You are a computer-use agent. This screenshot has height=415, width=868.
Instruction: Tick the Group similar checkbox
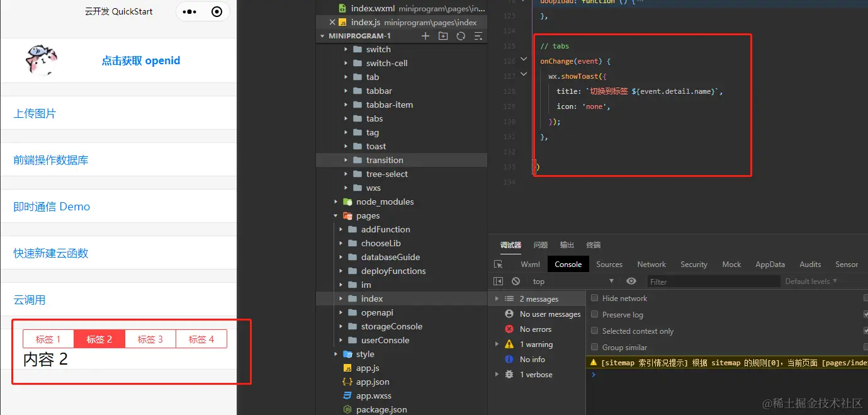pyautogui.click(x=594, y=348)
